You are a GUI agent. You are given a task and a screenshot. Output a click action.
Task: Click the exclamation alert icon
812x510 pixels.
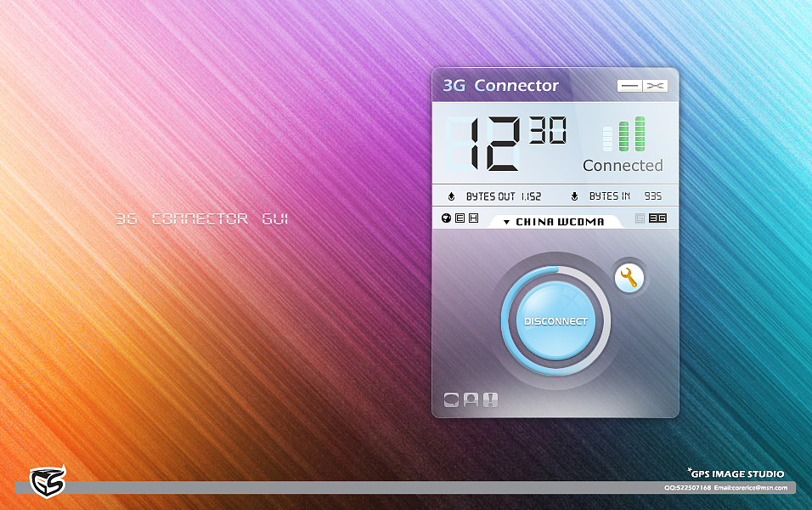(490, 399)
